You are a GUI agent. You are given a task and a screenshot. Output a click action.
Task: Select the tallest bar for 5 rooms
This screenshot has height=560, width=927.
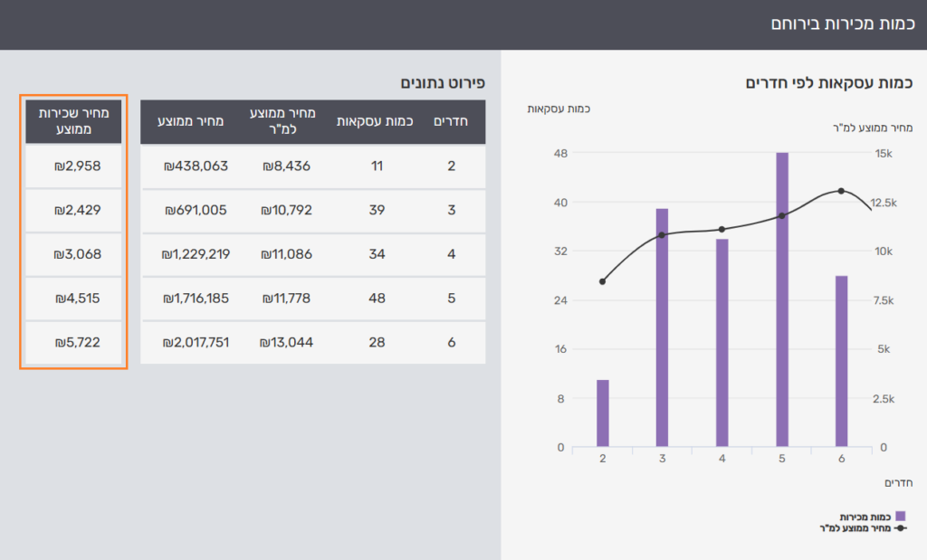pyautogui.click(x=782, y=299)
